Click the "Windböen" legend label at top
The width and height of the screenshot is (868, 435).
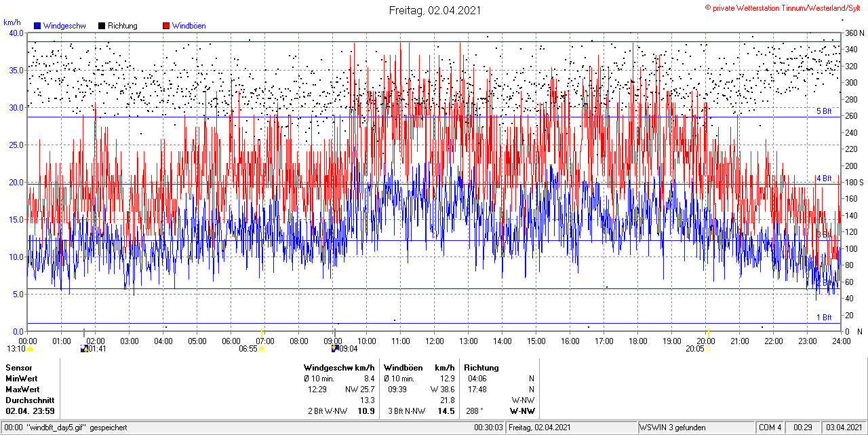click(x=189, y=26)
